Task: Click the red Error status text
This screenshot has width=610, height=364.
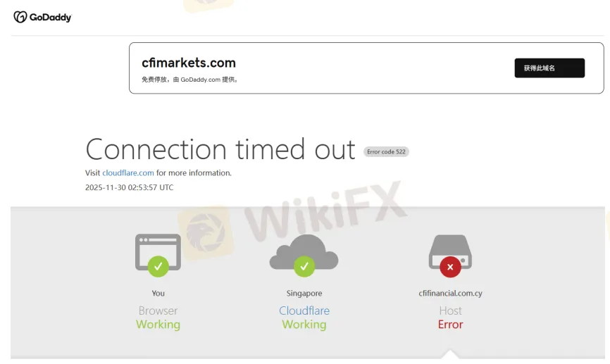Action: [451, 325]
